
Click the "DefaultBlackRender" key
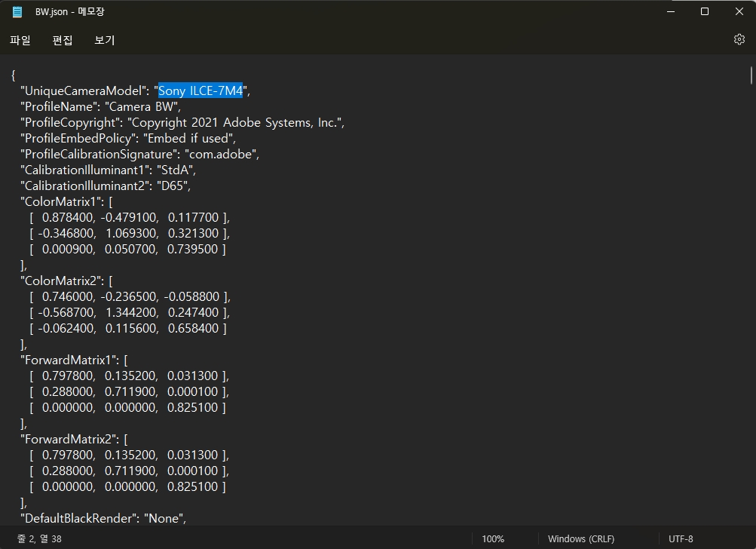pyautogui.click(x=78, y=519)
